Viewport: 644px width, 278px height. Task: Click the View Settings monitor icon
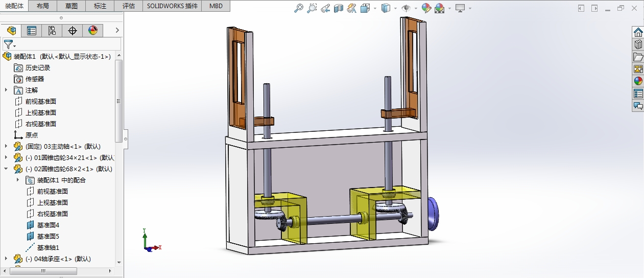click(x=460, y=8)
